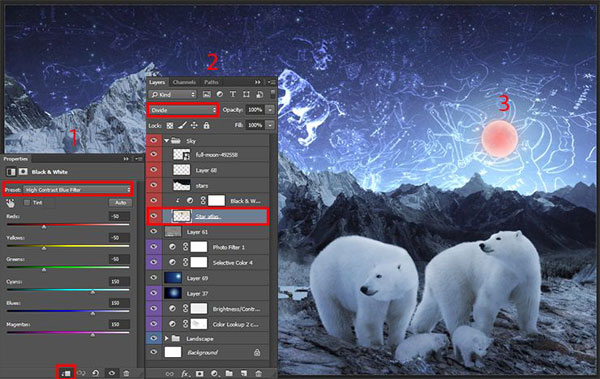This screenshot has width=600, height=379.
Task: Select the Properties tab
Action: pyautogui.click(x=16, y=159)
